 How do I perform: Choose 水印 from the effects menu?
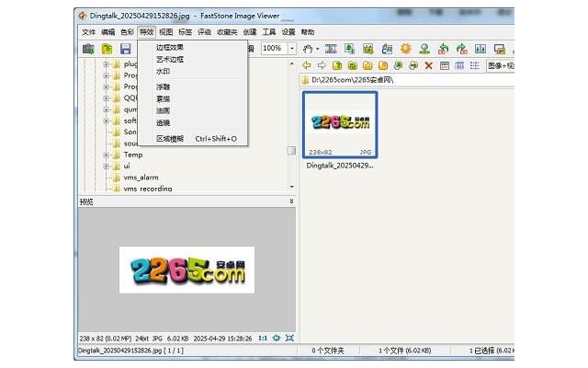pyautogui.click(x=193, y=71)
